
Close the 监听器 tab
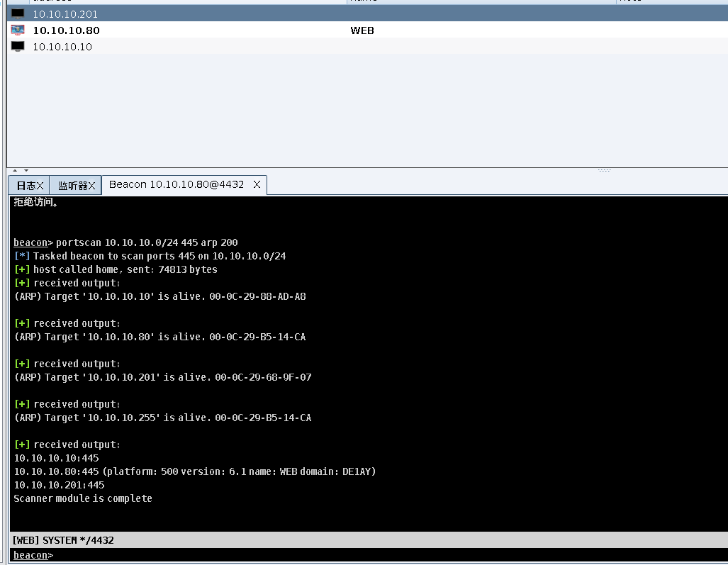pos(92,186)
